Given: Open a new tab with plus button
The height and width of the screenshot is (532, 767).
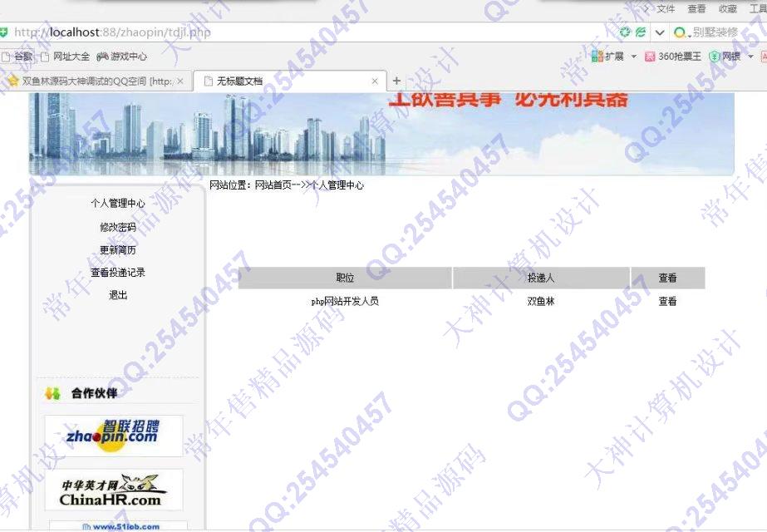Looking at the screenshot, I should click(396, 81).
